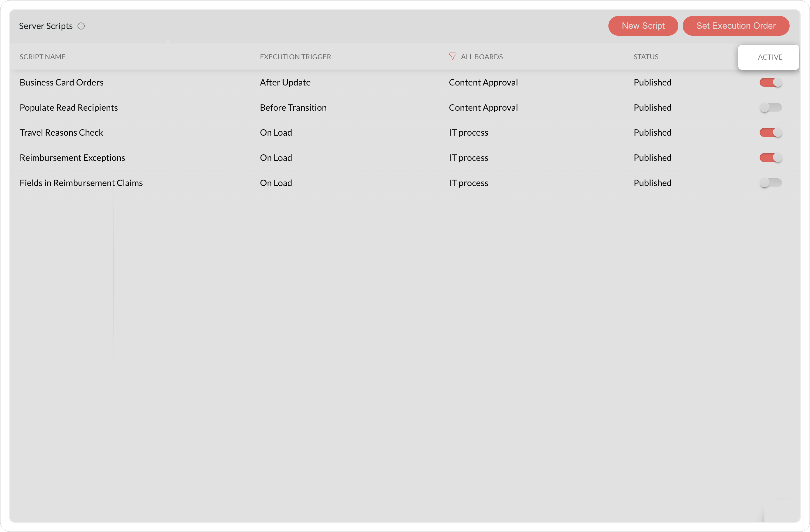Click the STATUS column header
This screenshot has height=532, width=810.
coord(646,57)
